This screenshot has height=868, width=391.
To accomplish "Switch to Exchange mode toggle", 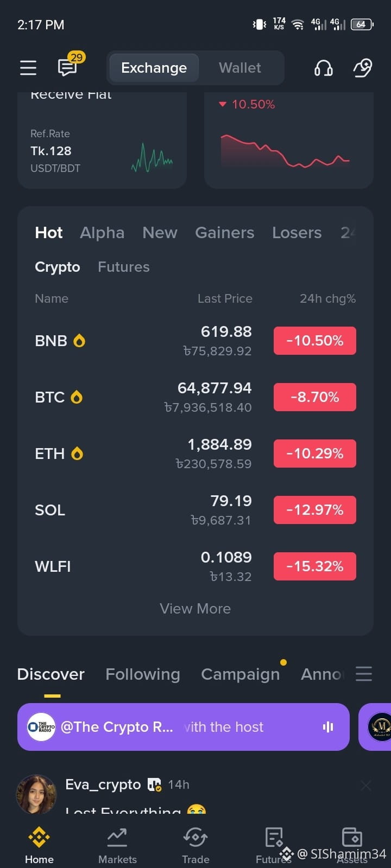I will [x=154, y=68].
